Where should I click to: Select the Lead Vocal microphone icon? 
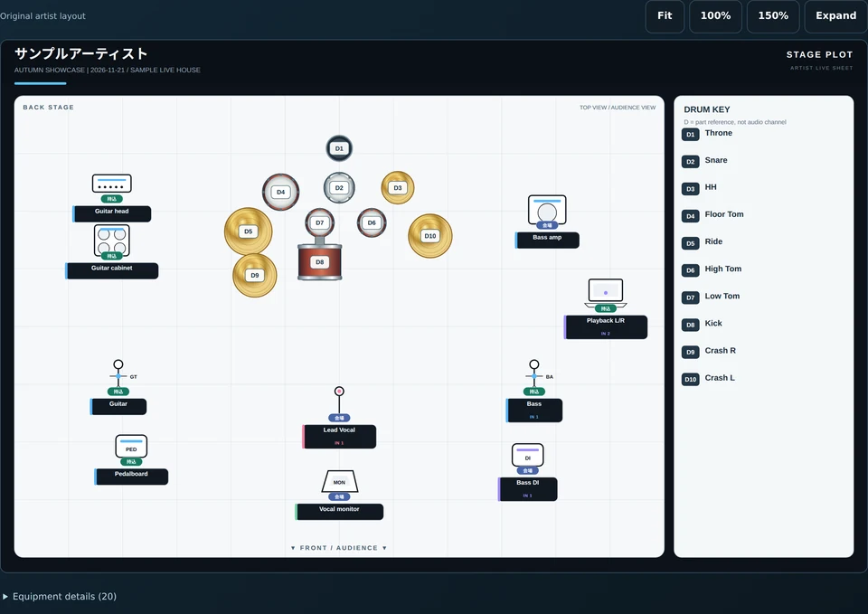pyautogui.click(x=339, y=399)
